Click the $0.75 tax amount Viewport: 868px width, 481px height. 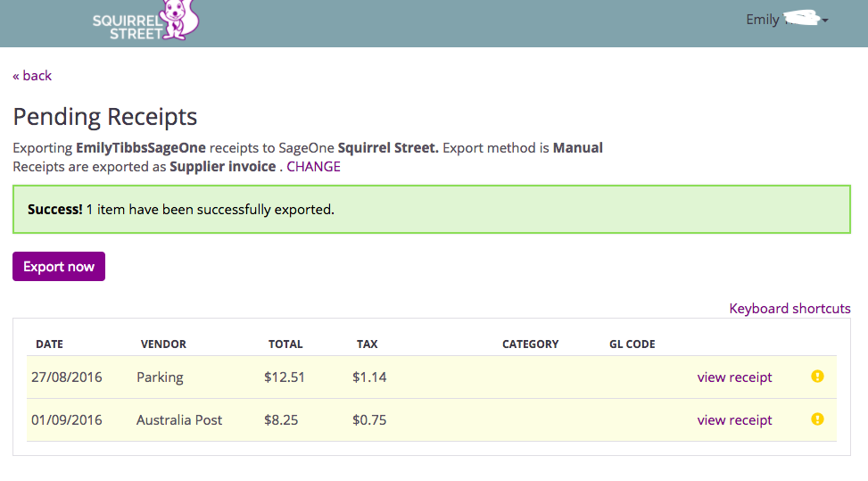click(369, 420)
